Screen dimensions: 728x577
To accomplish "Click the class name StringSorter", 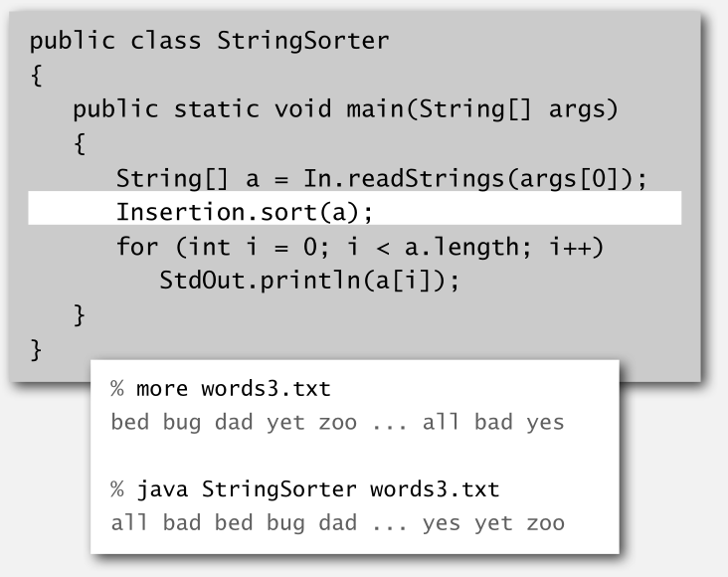I will tap(302, 41).
